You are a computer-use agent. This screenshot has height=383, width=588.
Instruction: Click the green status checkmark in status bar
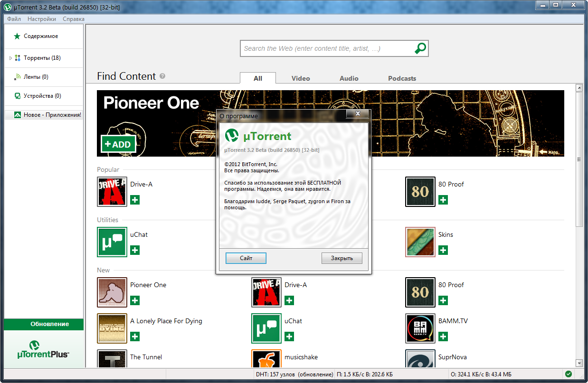[568, 374]
